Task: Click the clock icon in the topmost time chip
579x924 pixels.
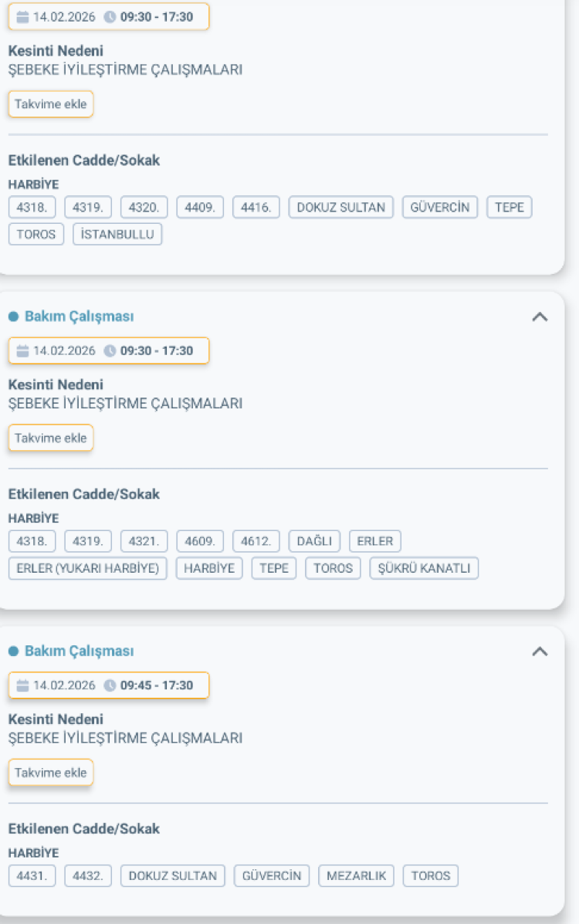Action: click(x=110, y=16)
